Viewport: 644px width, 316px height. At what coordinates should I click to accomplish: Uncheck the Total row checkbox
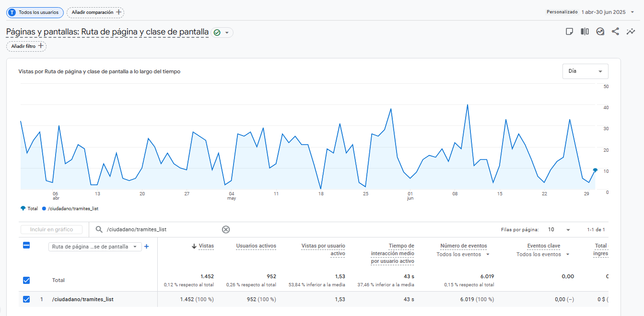pyautogui.click(x=26, y=280)
